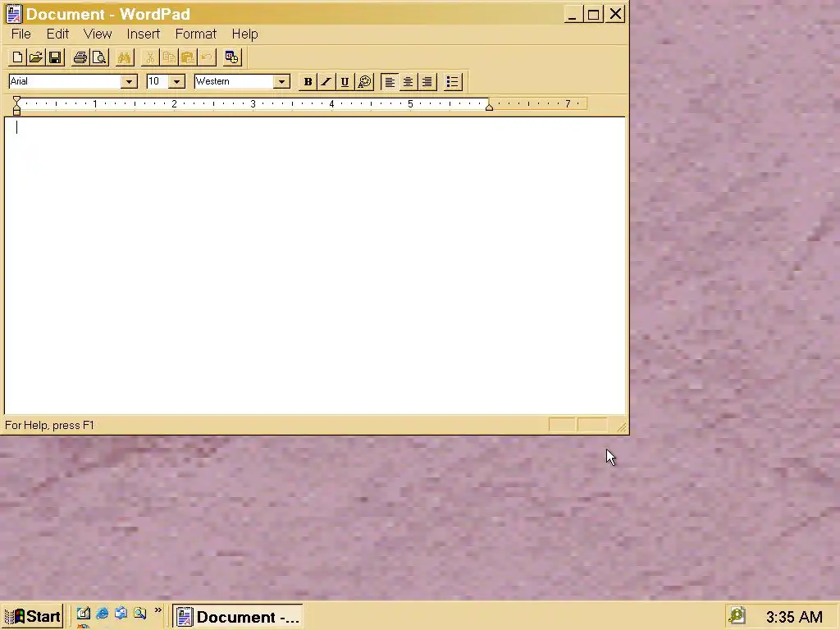The image size is (840, 630).
Task: Open the Insert menu
Action: (x=143, y=34)
